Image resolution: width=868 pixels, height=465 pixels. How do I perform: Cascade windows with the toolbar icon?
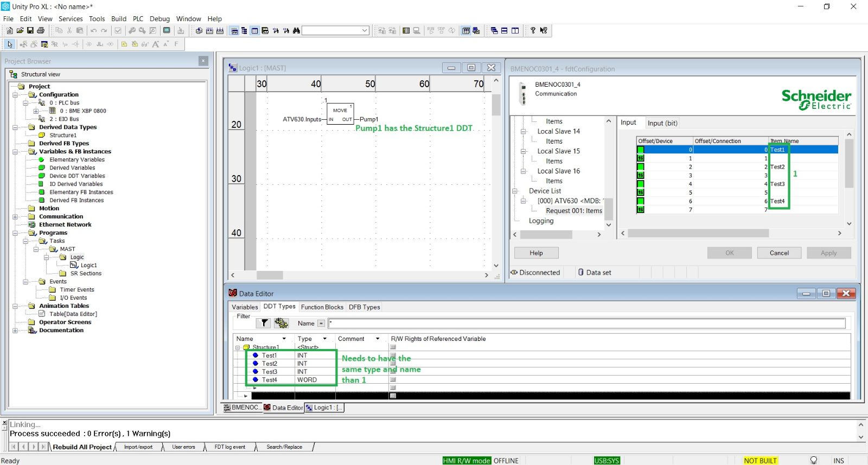(x=494, y=31)
